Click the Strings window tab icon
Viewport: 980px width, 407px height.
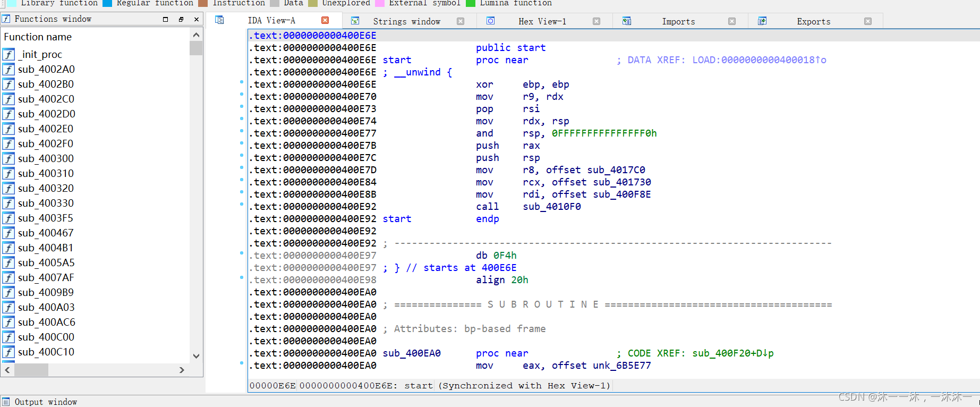point(355,21)
